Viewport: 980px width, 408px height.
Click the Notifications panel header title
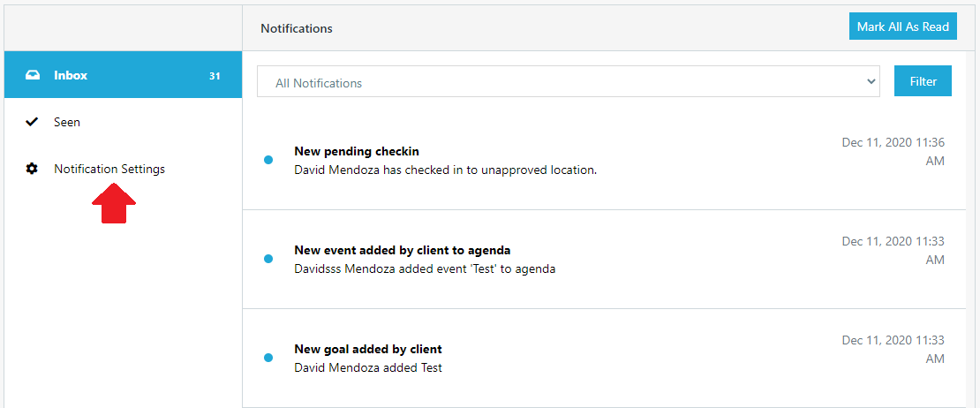point(297,28)
